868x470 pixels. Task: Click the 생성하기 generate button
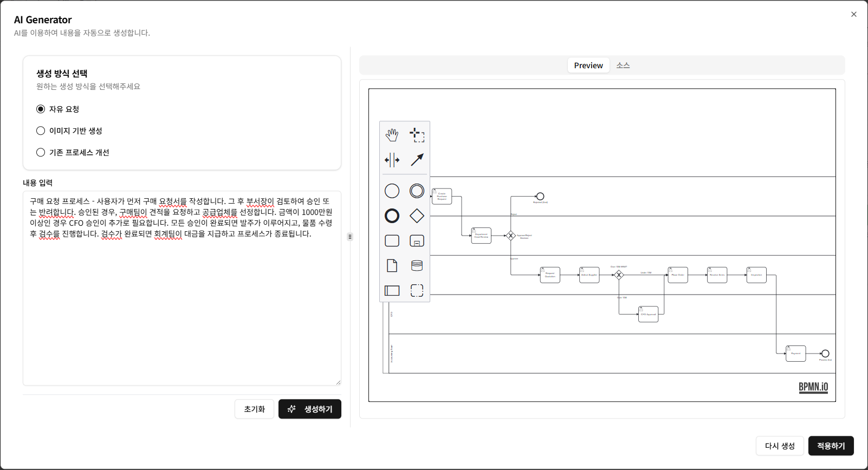(x=310, y=409)
